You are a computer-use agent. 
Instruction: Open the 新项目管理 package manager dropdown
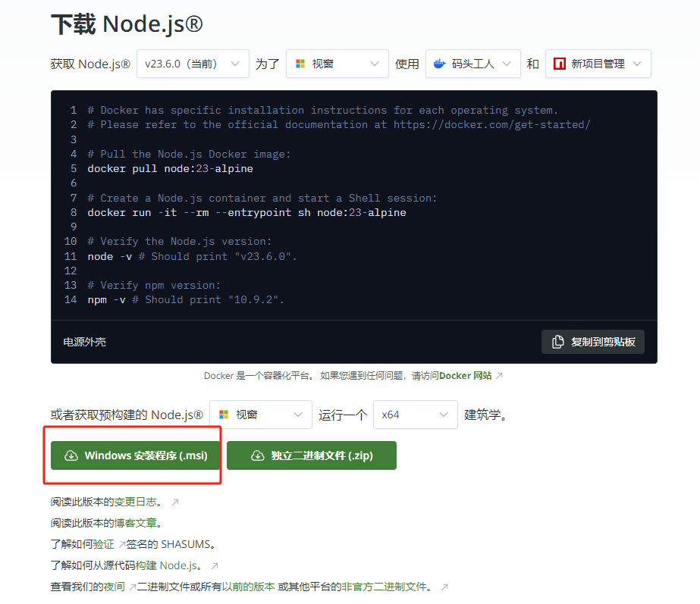[598, 64]
